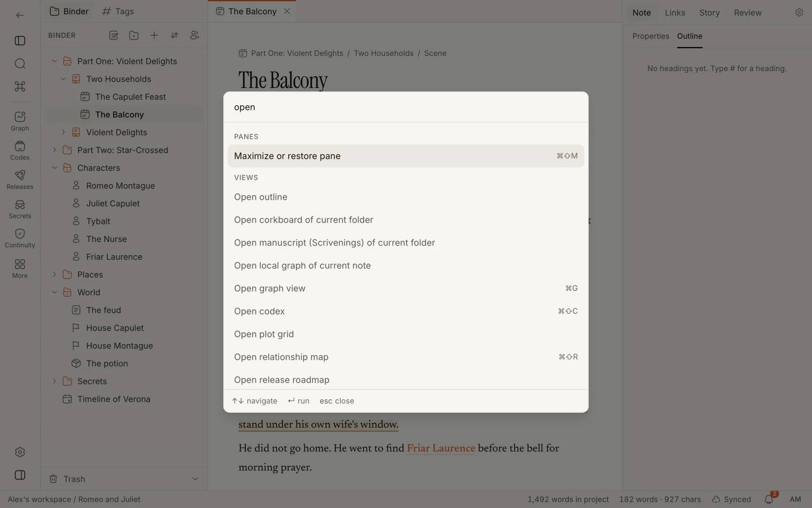Viewport: 812px width, 508px height.
Task: Open the Secrets sidebar icon
Action: (20, 209)
